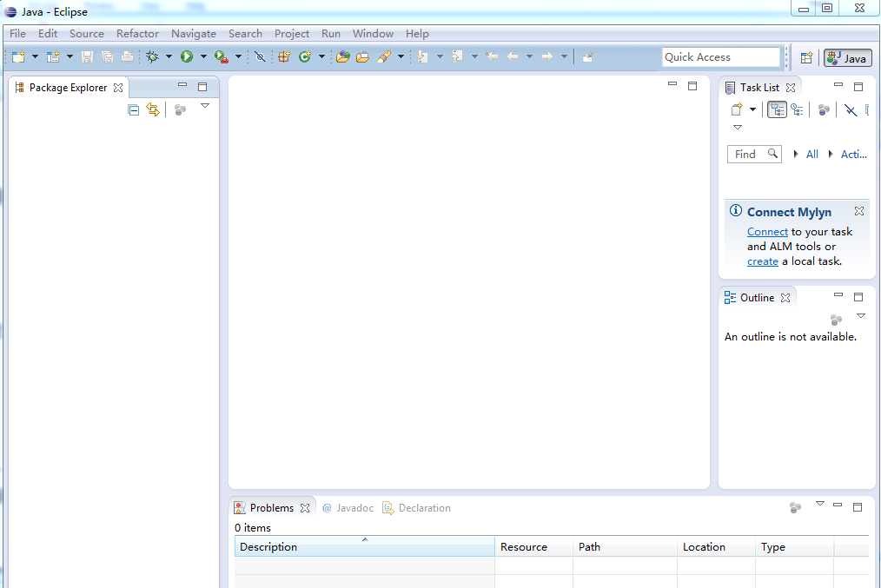This screenshot has height=588, width=881.
Task: Click the Resource column header
Action: coord(533,546)
